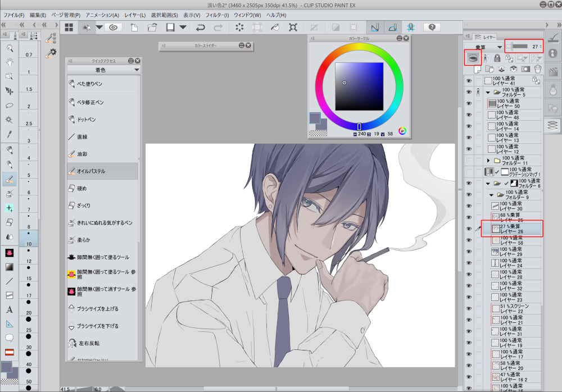Click the Delete Layer trash icon
562x392 pixels.
click(x=538, y=69)
